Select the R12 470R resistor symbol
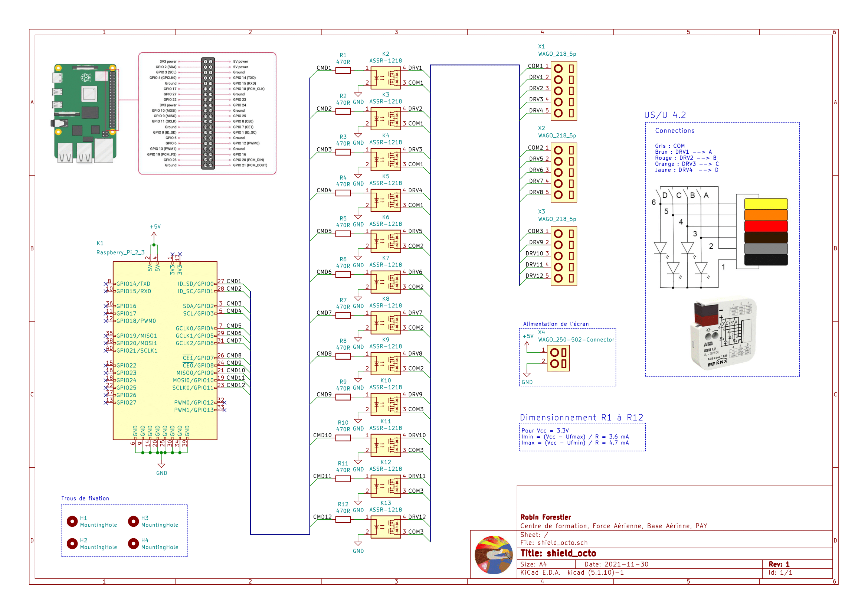This screenshot has height=614, width=868. (343, 520)
